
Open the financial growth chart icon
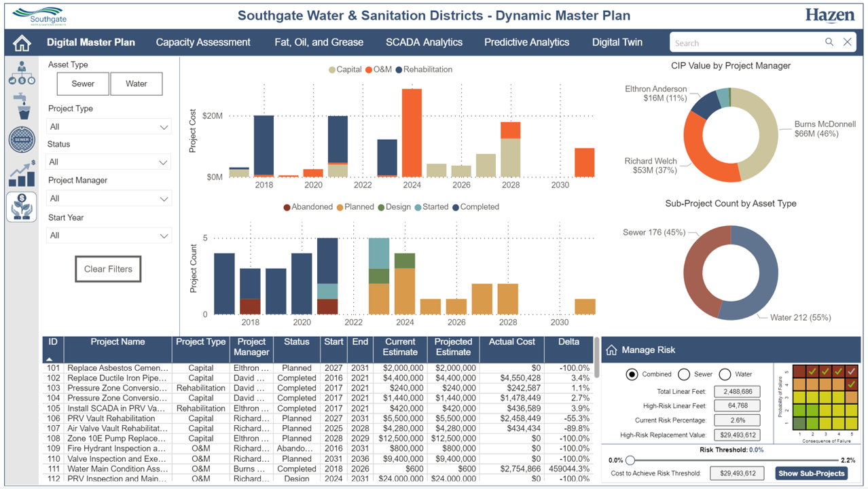pyautogui.click(x=22, y=174)
